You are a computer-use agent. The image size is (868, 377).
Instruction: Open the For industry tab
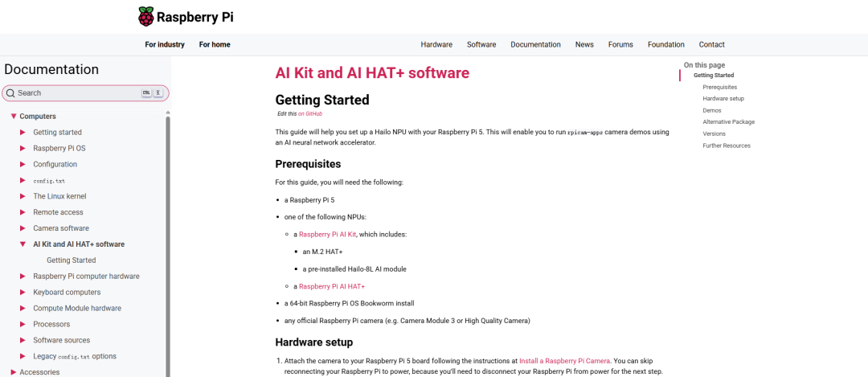pos(165,45)
